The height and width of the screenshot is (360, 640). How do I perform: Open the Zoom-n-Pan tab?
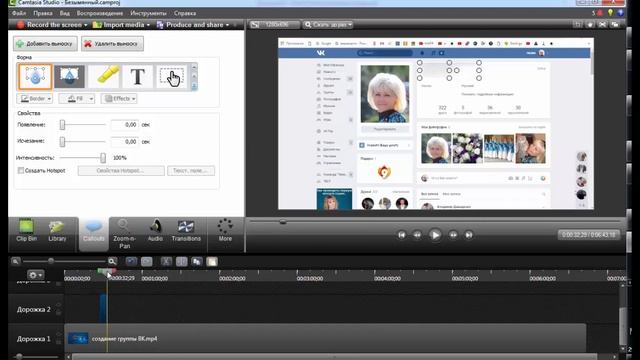124,234
